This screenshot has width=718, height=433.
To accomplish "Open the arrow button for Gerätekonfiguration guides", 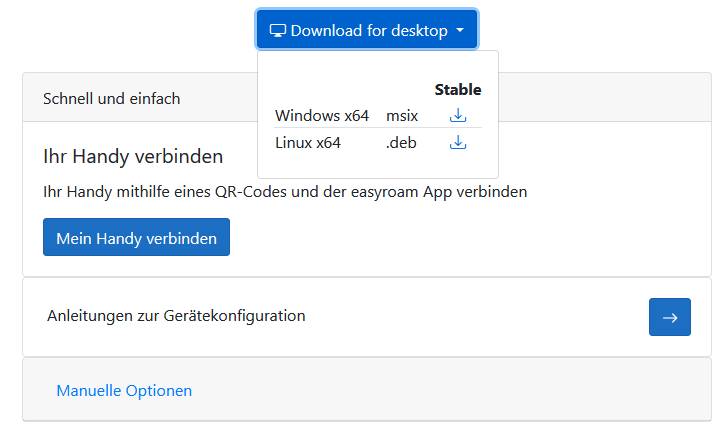I will 669,317.
